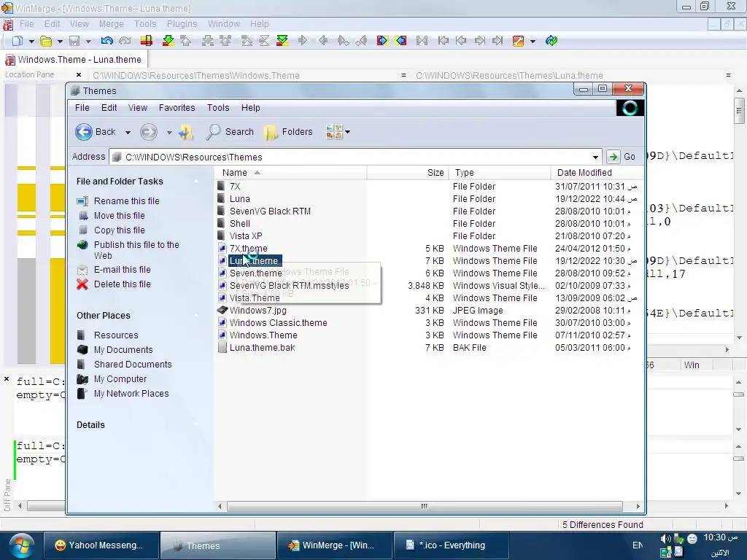The height and width of the screenshot is (560, 747).
Task: Click the E-mail this file link
Action: [122, 270]
